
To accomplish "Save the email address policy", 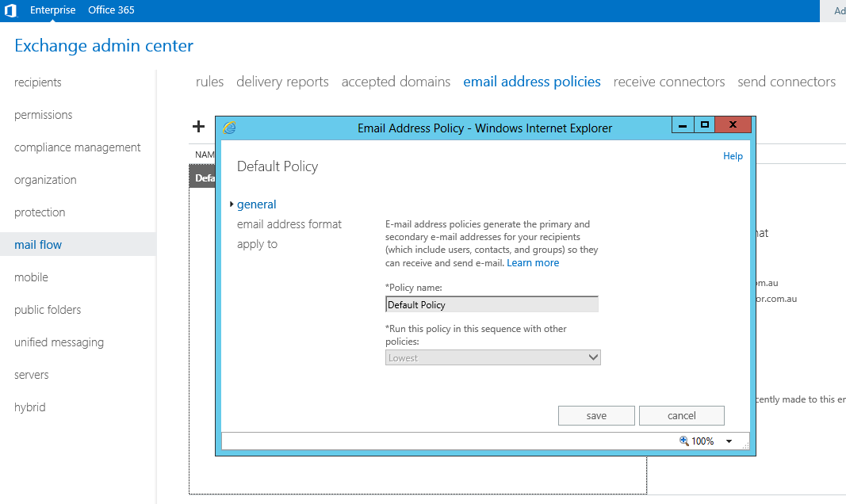I will click(596, 415).
